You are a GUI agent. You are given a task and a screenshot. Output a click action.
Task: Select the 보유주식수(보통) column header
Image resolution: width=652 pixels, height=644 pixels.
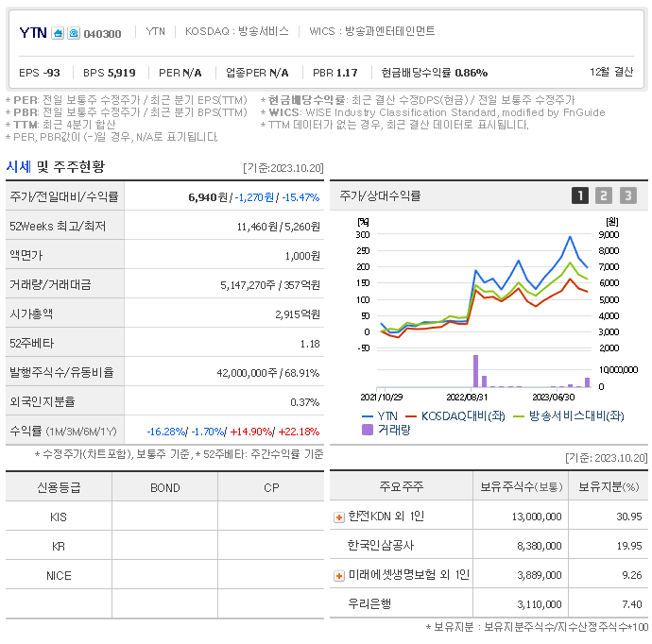pyautogui.click(x=521, y=486)
